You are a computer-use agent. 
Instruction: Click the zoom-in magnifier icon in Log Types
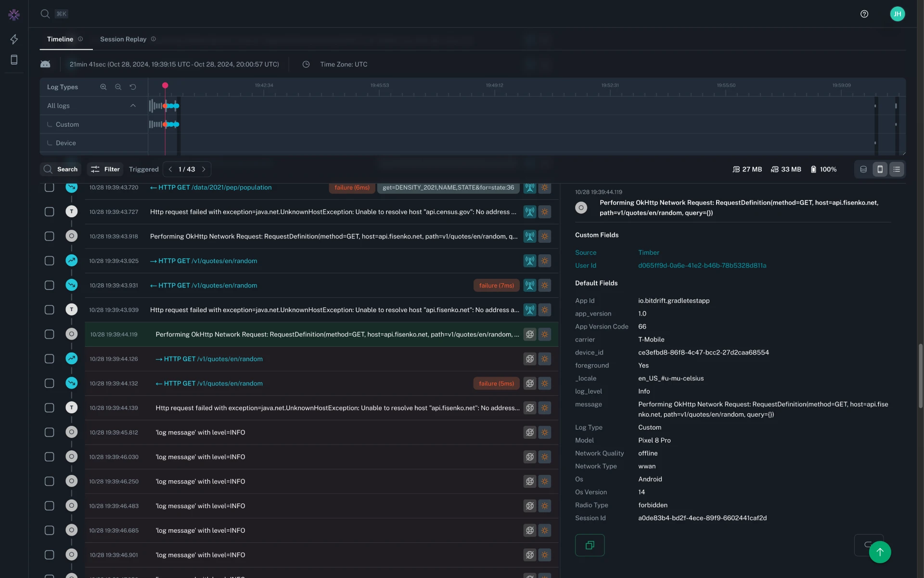pos(103,87)
